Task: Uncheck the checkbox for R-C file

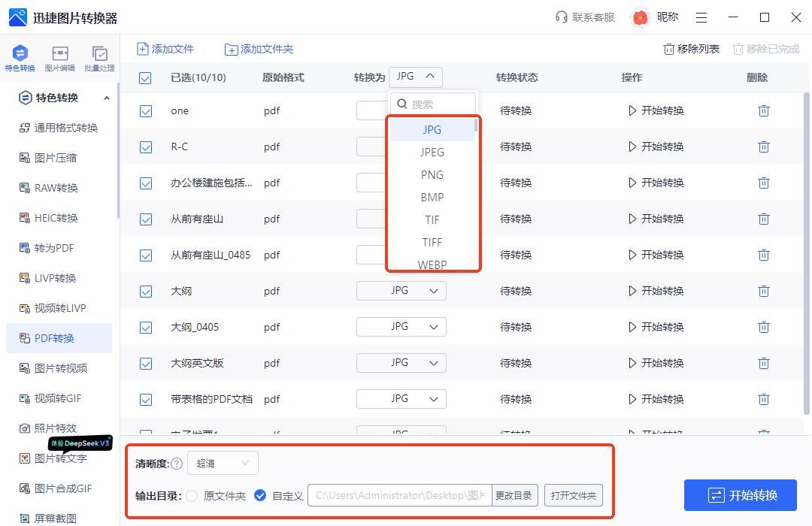Action: pos(146,147)
